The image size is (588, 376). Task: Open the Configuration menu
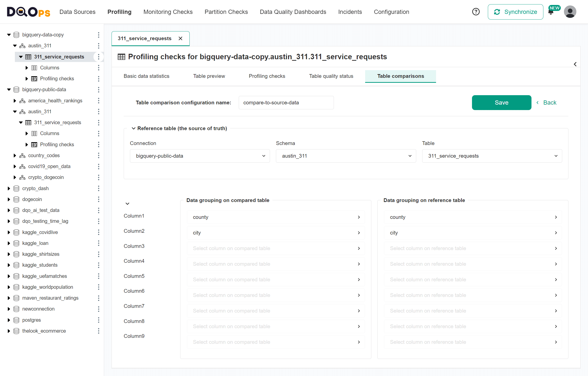point(391,12)
